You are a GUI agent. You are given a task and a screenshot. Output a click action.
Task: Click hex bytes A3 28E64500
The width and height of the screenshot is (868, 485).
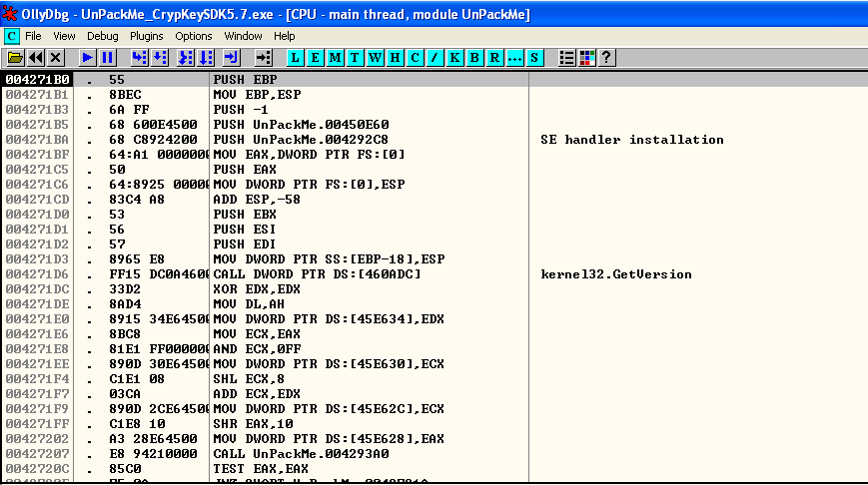click(x=153, y=438)
